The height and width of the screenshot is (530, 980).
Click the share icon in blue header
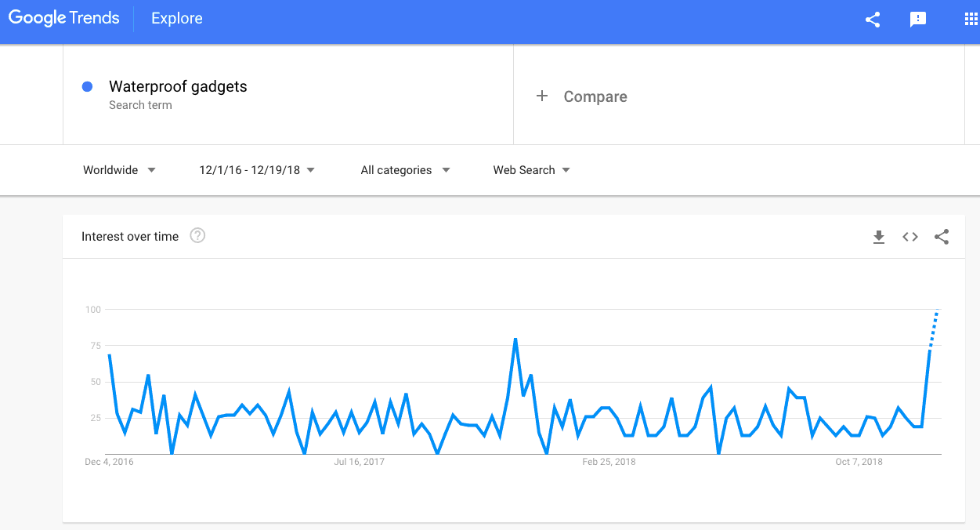point(873,20)
